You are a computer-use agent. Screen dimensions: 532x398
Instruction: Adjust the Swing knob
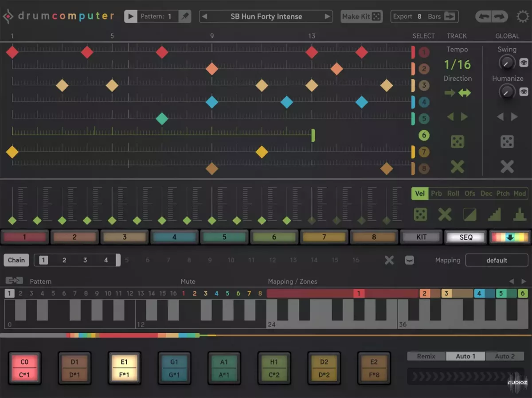click(507, 63)
